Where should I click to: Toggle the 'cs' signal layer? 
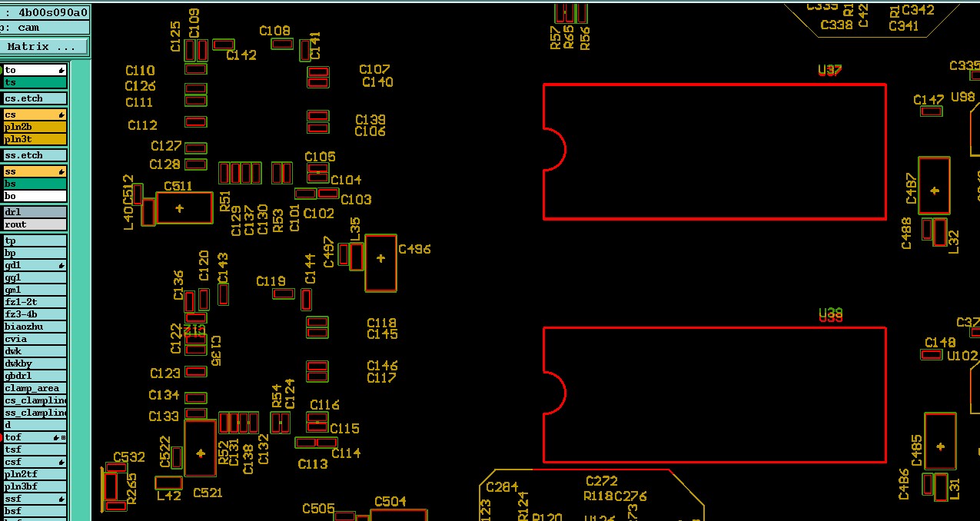tap(35, 114)
